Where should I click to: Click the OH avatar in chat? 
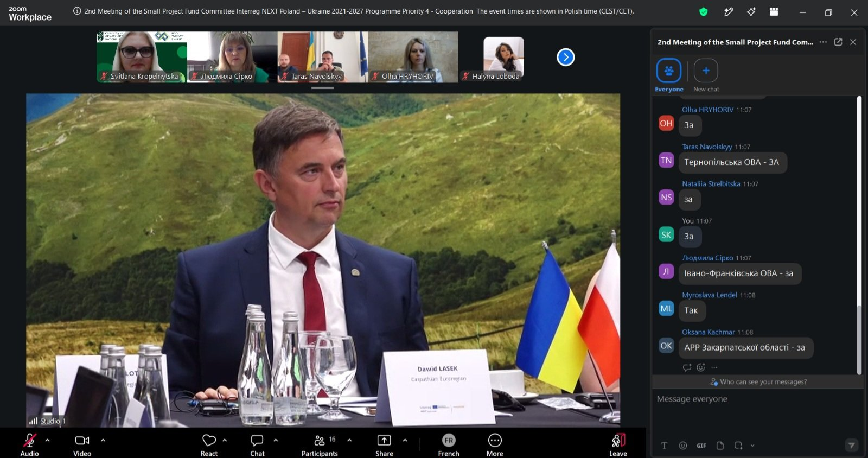click(666, 123)
